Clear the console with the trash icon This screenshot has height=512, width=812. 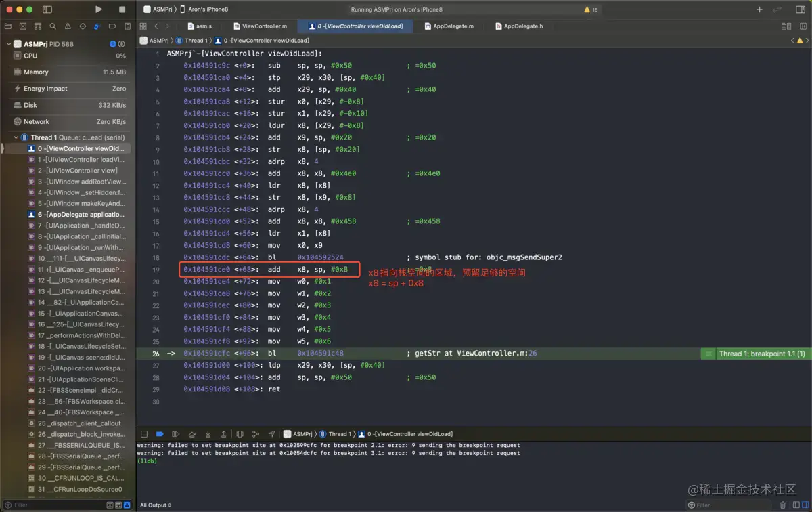coord(783,505)
